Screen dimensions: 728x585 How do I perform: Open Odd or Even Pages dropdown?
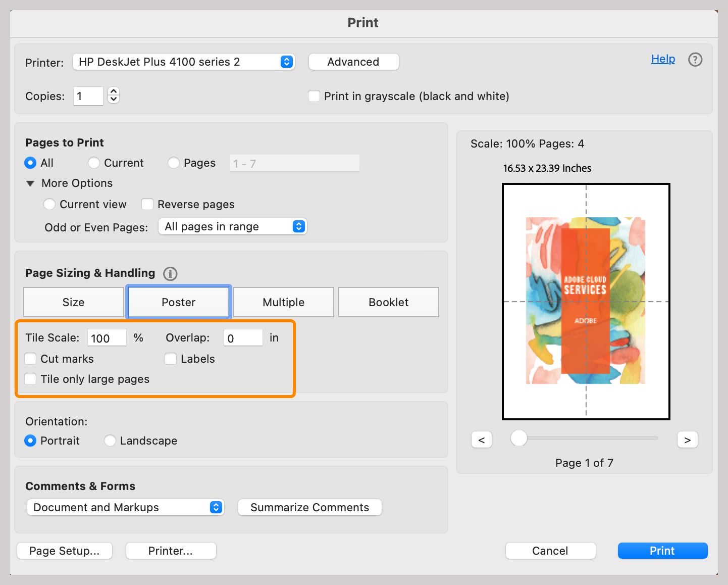(298, 226)
